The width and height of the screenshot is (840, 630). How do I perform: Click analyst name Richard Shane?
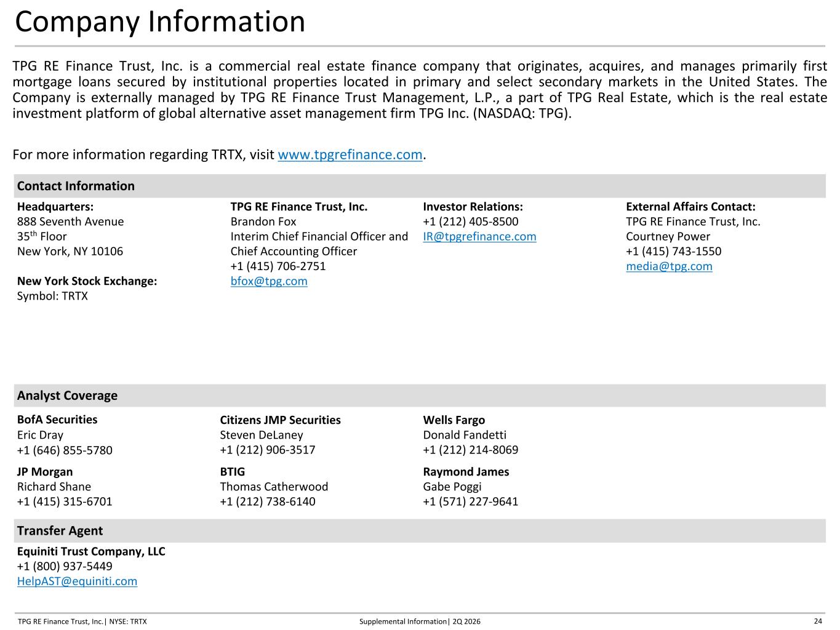(x=54, y=487)
